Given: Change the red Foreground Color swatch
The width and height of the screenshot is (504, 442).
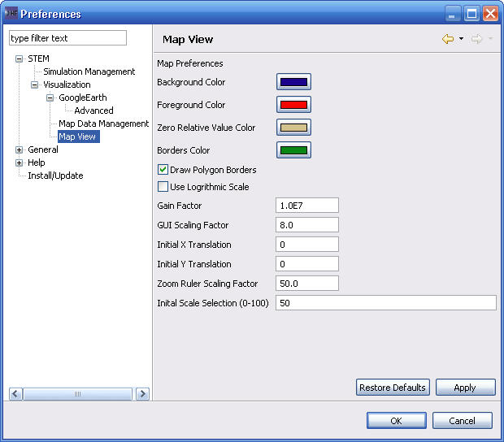Looking at the screenshot, I should point(293,105).
